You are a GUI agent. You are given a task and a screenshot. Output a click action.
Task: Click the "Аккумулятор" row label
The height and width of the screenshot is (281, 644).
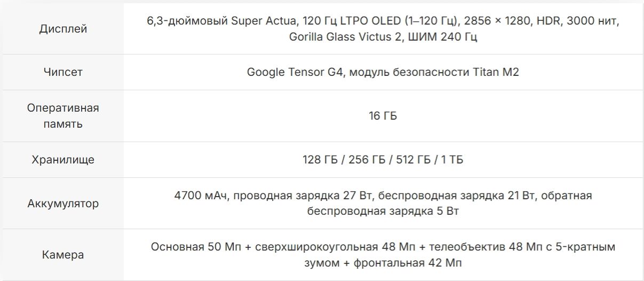63,204
